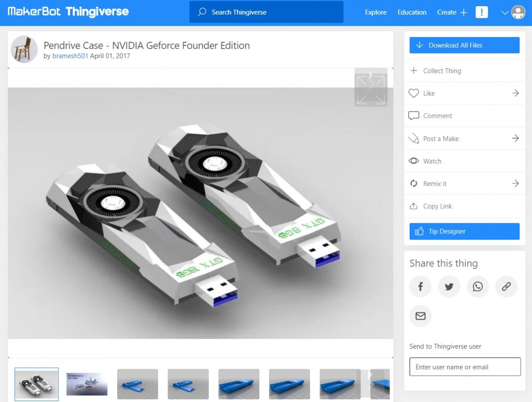Image resolution: width=532 pixels, height=402 pixels.
Task: Expand the account dropdown chevron
Action: point(505,12)
